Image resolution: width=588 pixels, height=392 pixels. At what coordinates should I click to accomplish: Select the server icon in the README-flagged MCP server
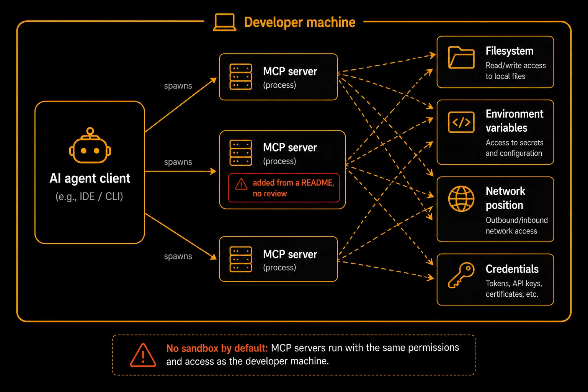pyautogui.click(x=241, y=153)
